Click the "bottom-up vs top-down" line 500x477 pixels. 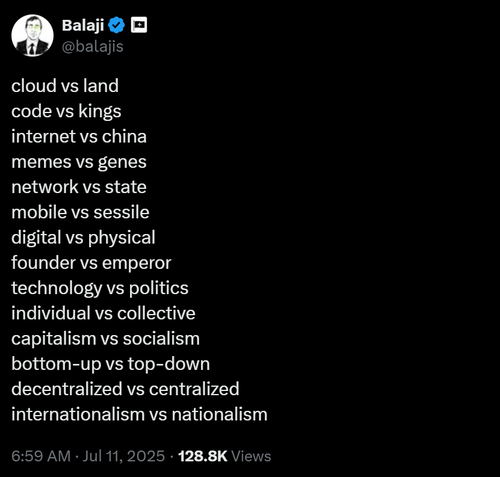[x=111, y=364]
